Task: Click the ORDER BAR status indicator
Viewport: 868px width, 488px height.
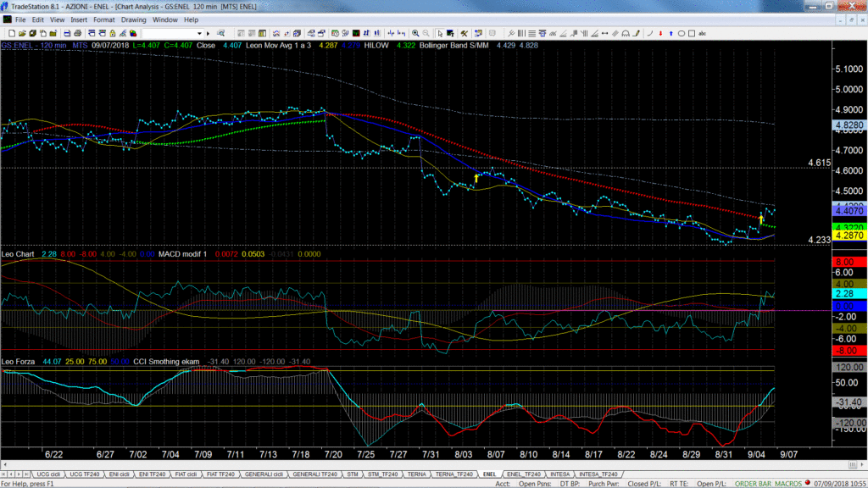Action: click(x=753, y=484)
